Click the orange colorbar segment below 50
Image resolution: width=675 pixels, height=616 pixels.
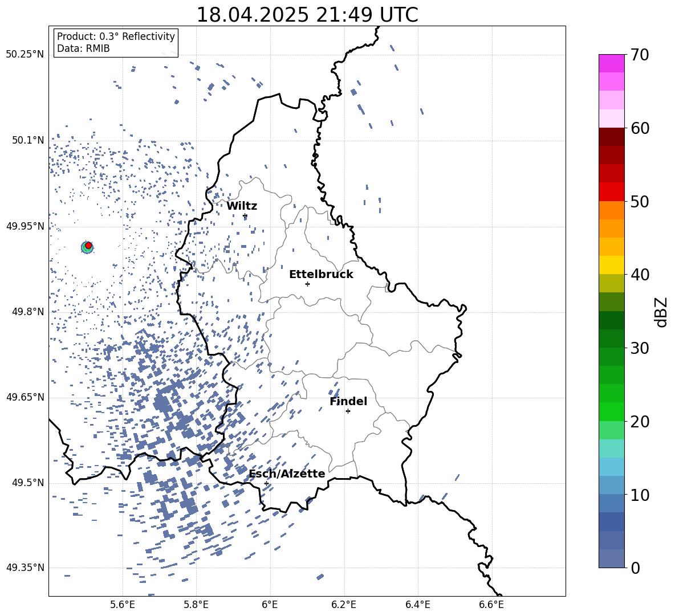[611, 210]
